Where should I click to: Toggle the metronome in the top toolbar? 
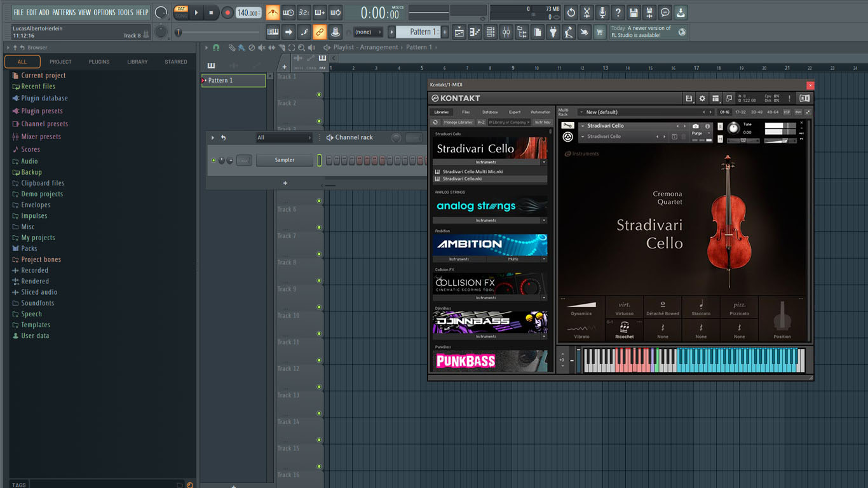[273, 13]
